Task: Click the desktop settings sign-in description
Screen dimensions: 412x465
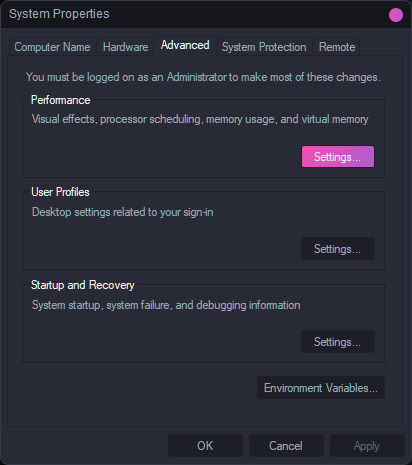Action: tap(123, 212)
